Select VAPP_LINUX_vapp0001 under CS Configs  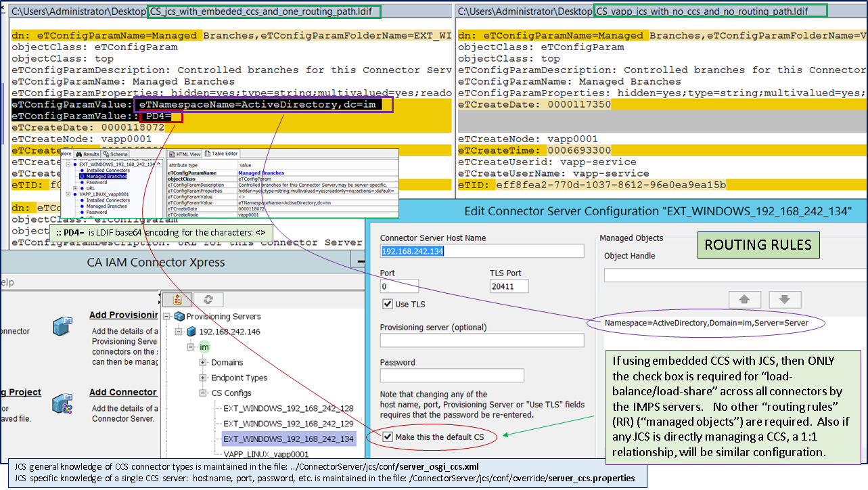pos(267,454)
